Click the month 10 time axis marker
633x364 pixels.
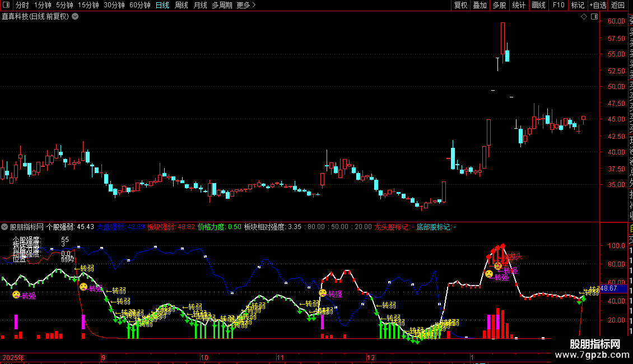(204, 357)
